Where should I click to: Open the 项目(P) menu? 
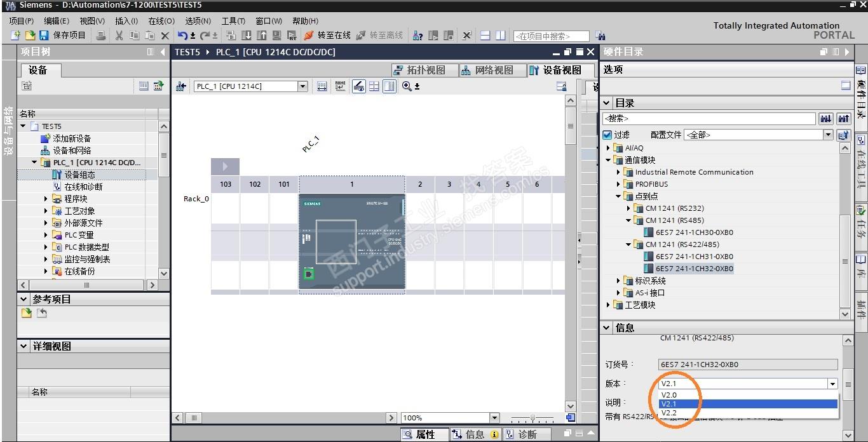pyautogui.click(x=22, y=21)
